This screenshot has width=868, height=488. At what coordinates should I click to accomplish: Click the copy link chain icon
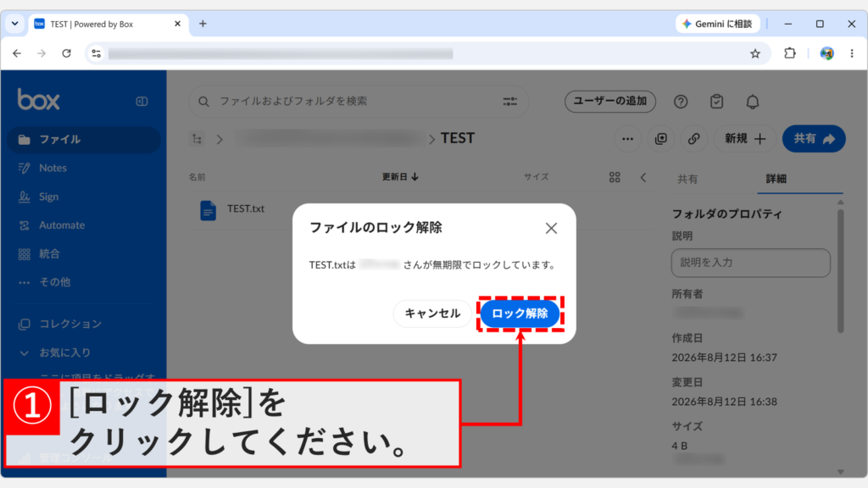pos(693,139)
